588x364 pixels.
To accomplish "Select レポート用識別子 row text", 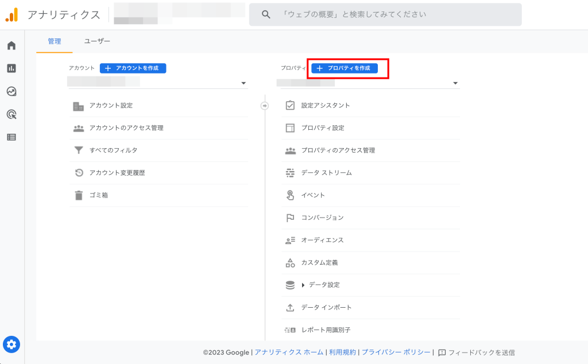I will click(x=326, y=330).
